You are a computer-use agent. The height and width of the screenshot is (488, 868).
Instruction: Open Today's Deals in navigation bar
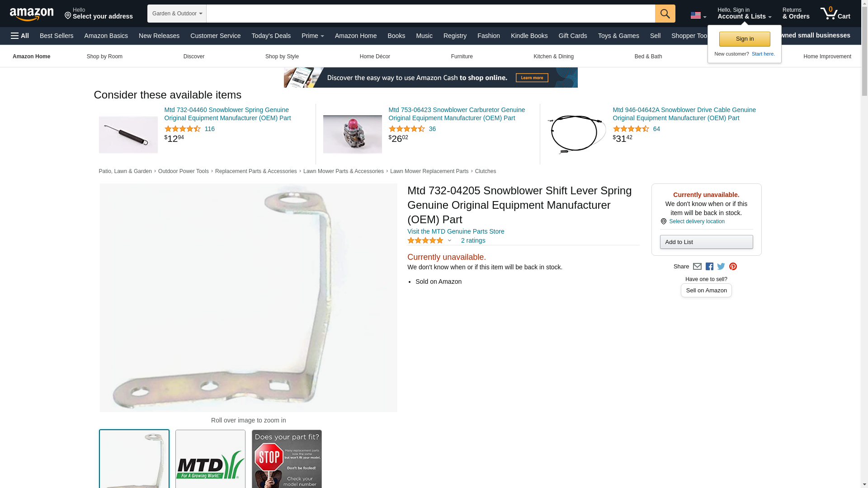(x=271, y=36)
